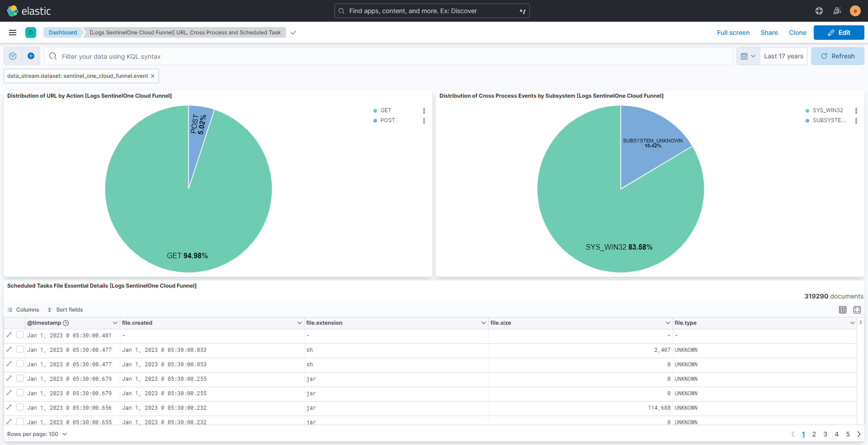
Task: Open the @timestamp column header menu
Action: pos(115,323)
